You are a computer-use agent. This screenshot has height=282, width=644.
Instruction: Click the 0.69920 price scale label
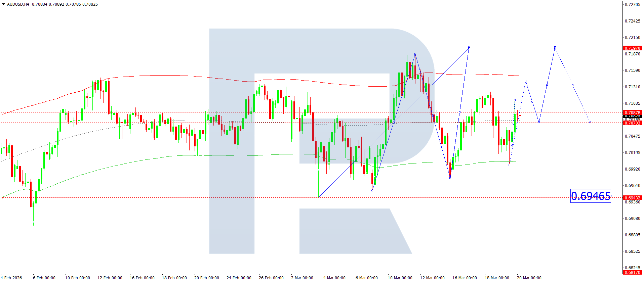point(632,169)
